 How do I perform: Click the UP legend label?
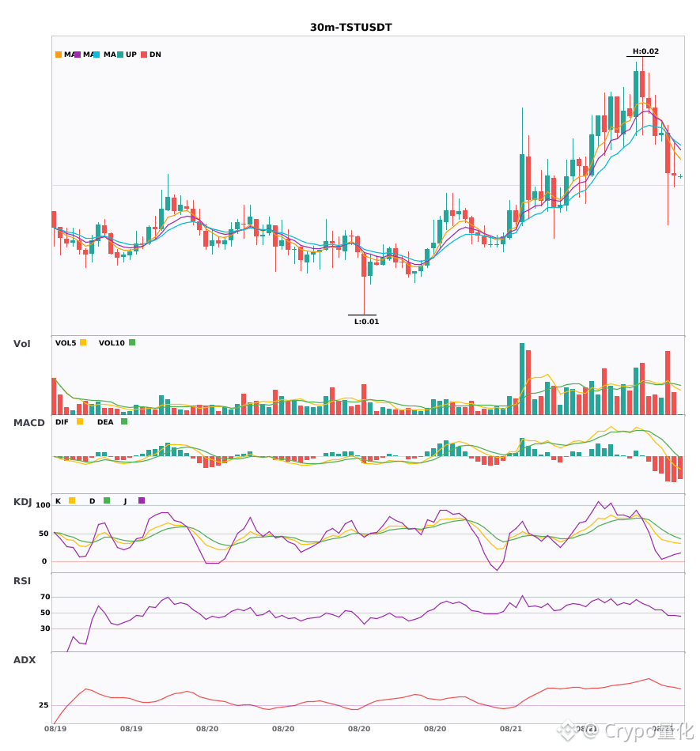coord(131,55)
